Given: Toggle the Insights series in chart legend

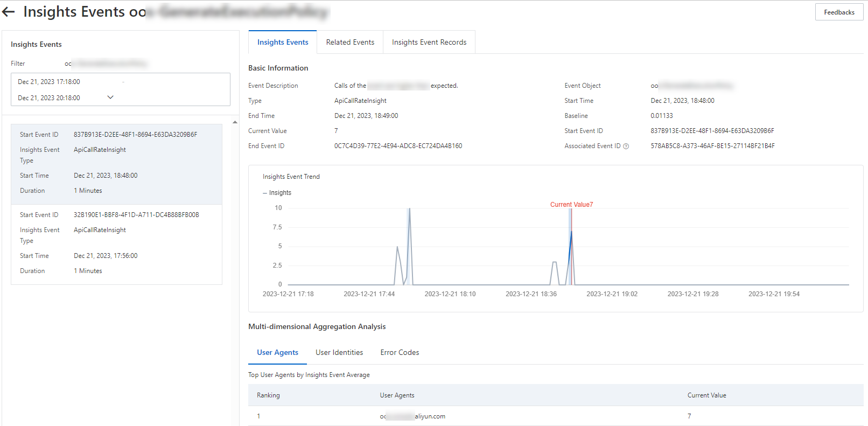Looking at the screenshot, I should 277,193.
